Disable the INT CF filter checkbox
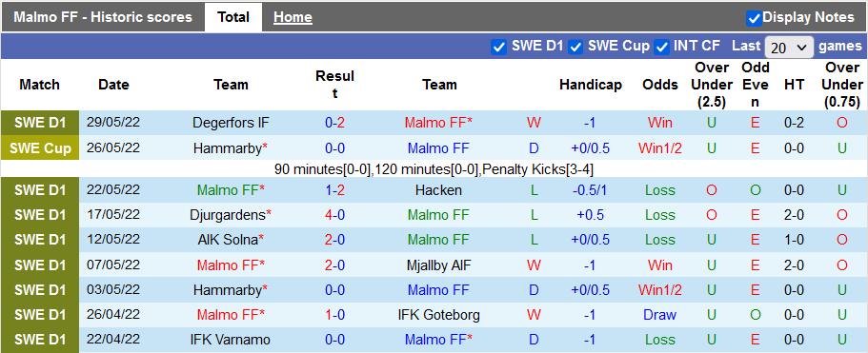Viewport: 868px width, 353px height. point(661,47)
